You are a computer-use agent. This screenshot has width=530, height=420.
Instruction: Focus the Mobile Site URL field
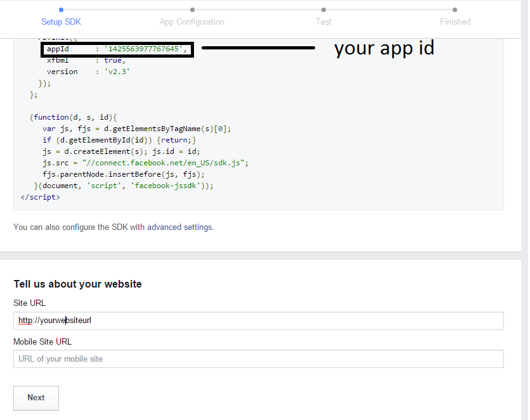point(259,359)
